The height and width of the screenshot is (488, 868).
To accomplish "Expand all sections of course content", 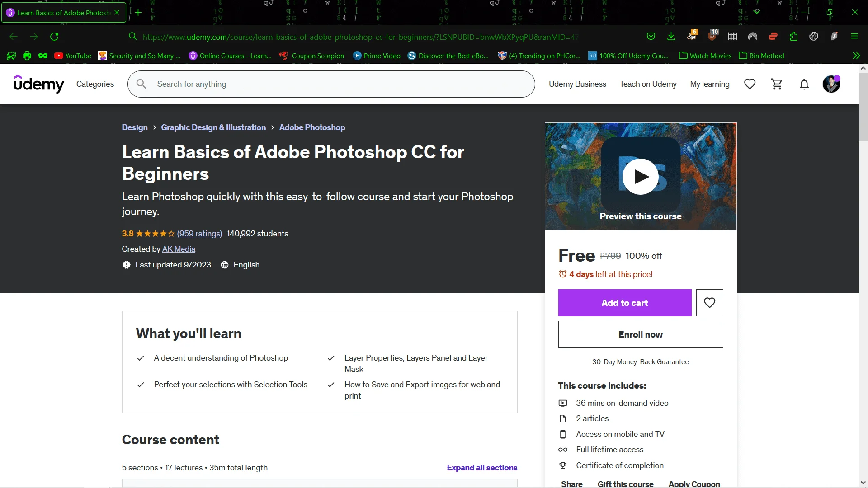I will coord(482,468).
